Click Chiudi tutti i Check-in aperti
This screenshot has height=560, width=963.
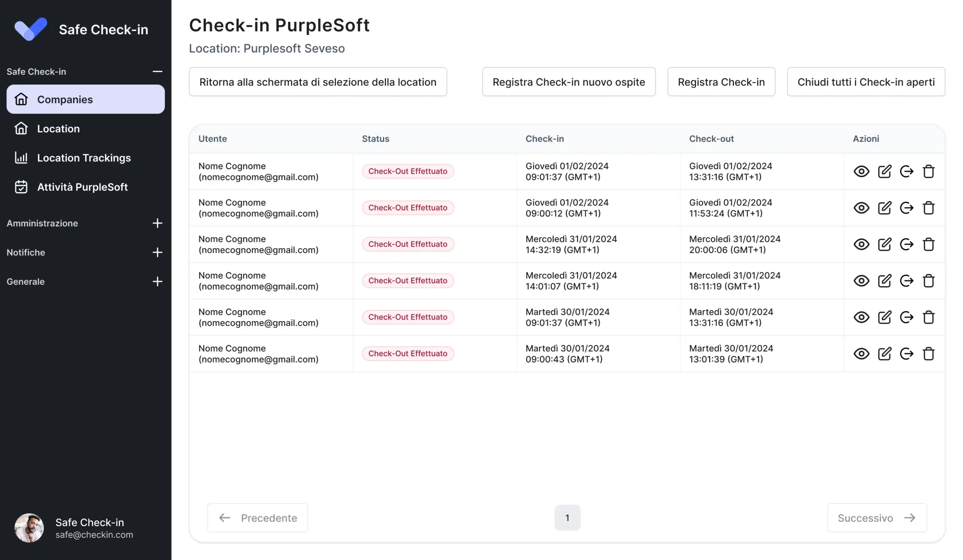(866, 82)
